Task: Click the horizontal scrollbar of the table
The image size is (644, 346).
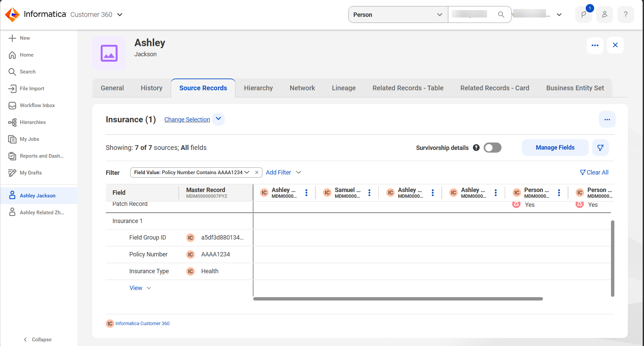Action: tap(398, 299)
